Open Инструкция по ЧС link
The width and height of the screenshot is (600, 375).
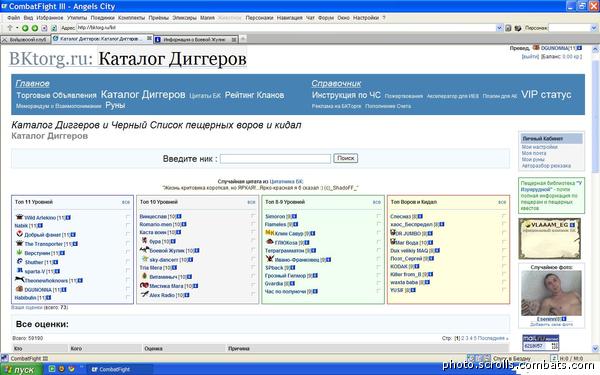pyautogui.click(x=346, y=95)
